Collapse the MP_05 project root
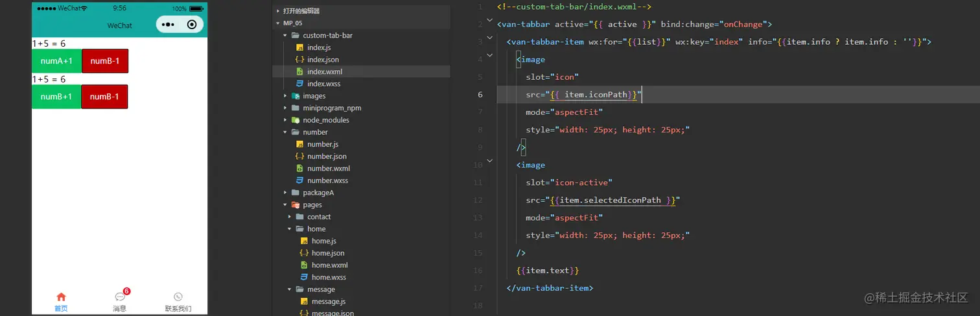980x316 pixels. coord(279,23)
